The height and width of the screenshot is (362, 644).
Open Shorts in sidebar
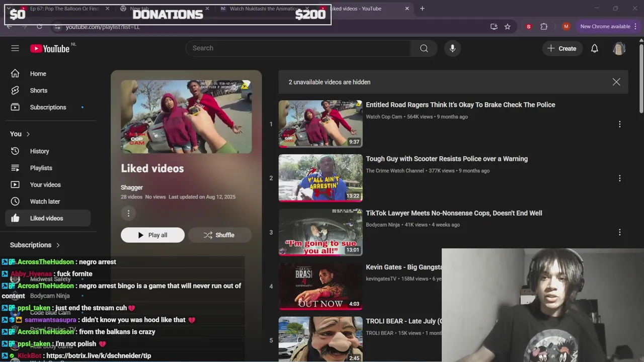pos(48,90)
